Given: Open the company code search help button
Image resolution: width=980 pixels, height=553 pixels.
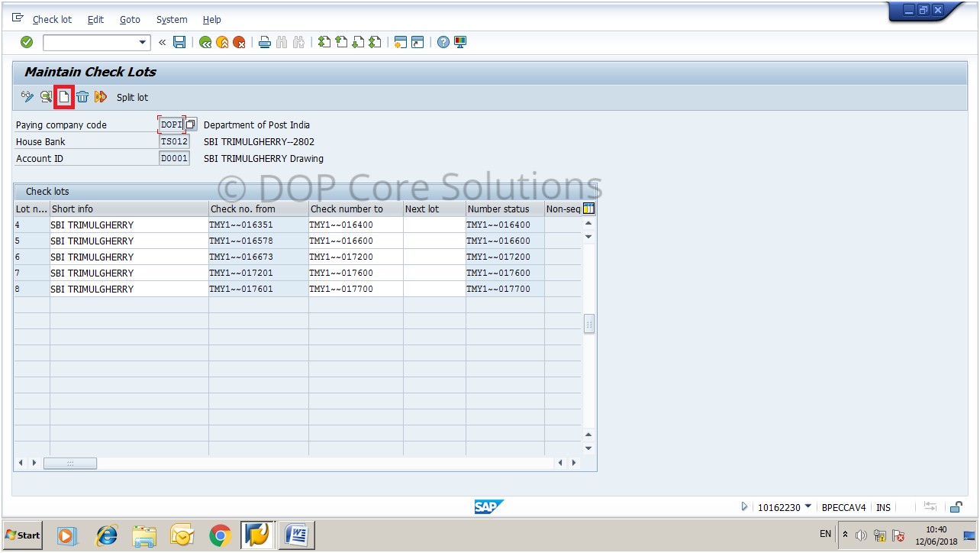Looking at the screenshot, I should (x=191, y=125).
